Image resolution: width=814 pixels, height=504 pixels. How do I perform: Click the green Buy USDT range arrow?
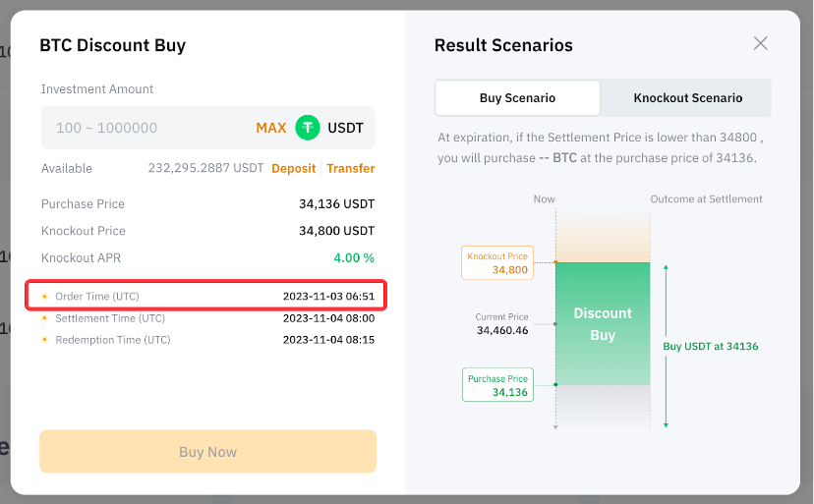[x=667, y=344]
